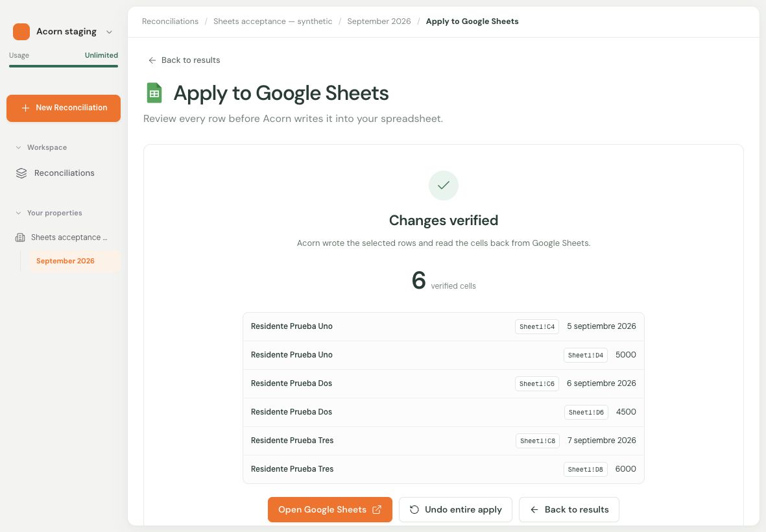This screenshot has height=532, width=766.
Task: Collapse the Your properties section chevron
Action: point(19,213)
